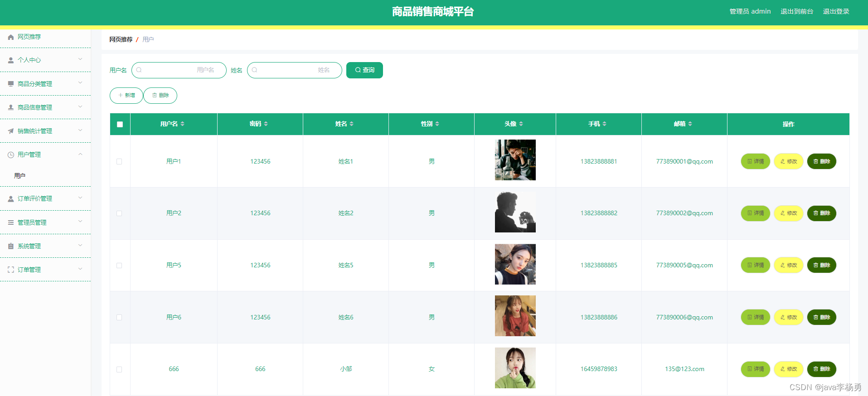
Task: Click the 查询 search button
Action: [364, 70]
